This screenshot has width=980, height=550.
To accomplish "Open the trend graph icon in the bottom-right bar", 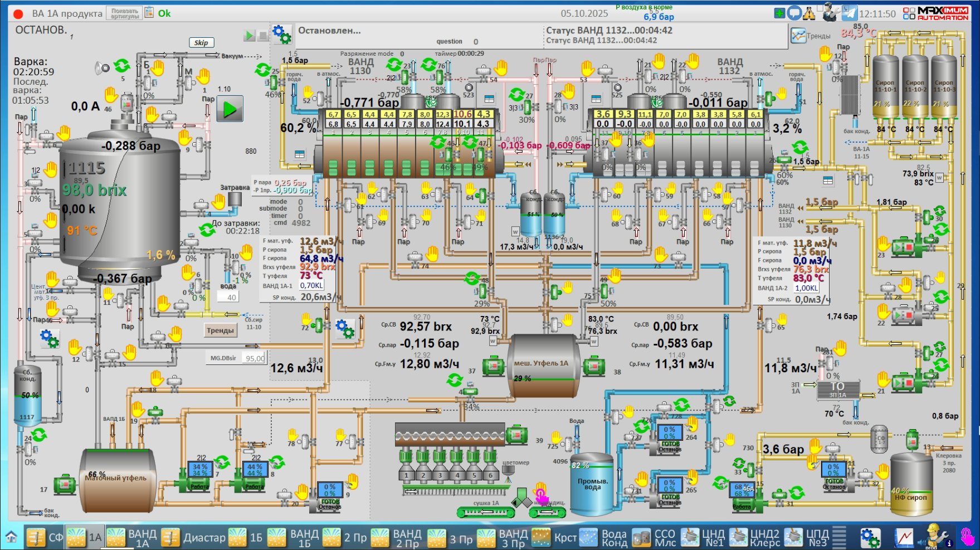I will pos(904,537).
